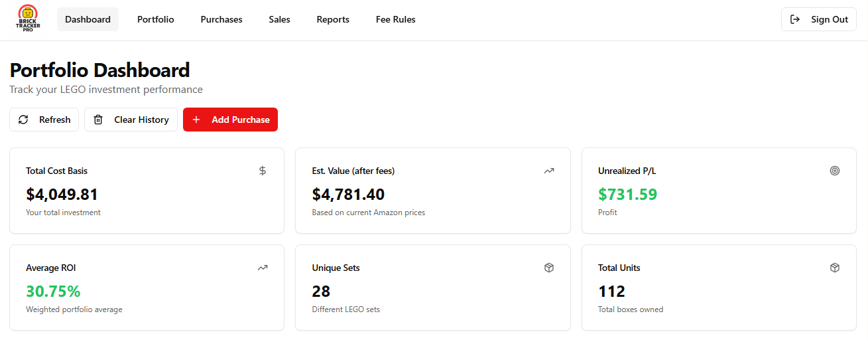The image size is (868, 340).
Task: Click the Add Purchase button
Action: pos(230,120)
